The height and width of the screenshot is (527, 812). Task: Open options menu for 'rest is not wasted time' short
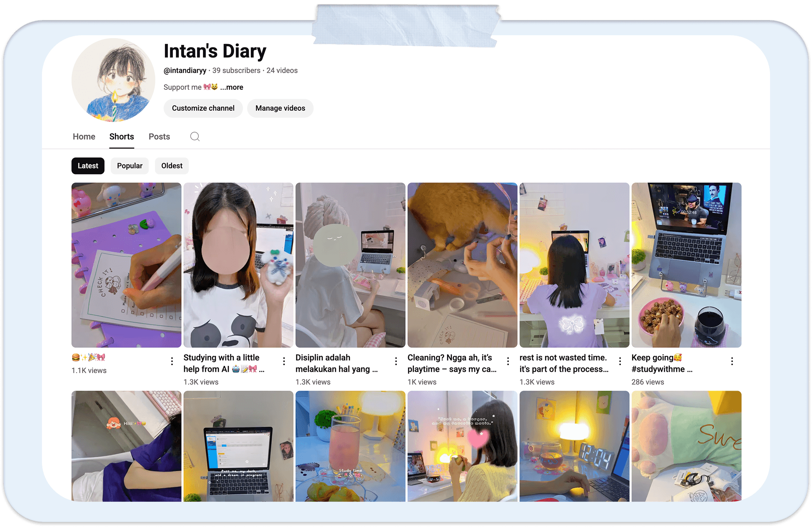(x=620, y=361)
